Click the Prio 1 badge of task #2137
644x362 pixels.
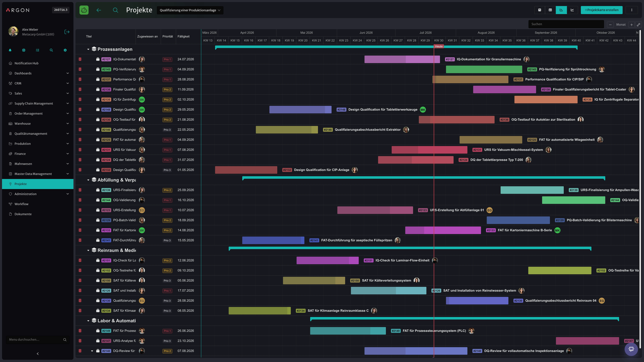[167, 79]
